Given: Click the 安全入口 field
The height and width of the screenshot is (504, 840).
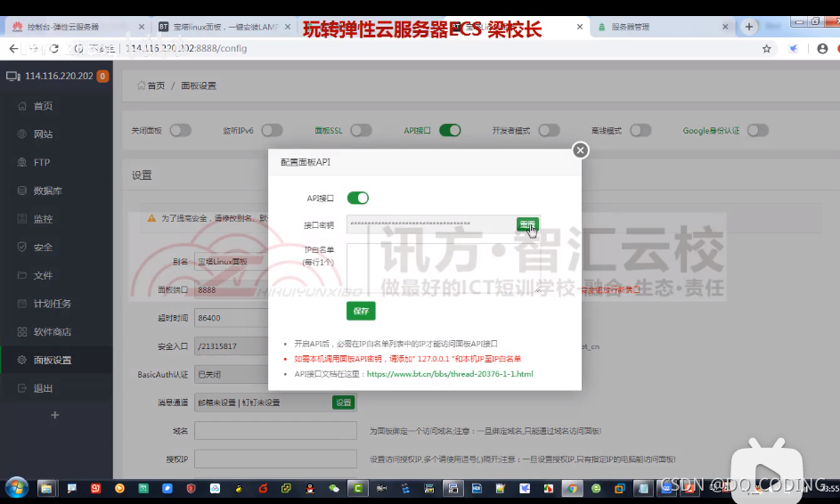Looking at the screenshot, I should coord(232,346).
